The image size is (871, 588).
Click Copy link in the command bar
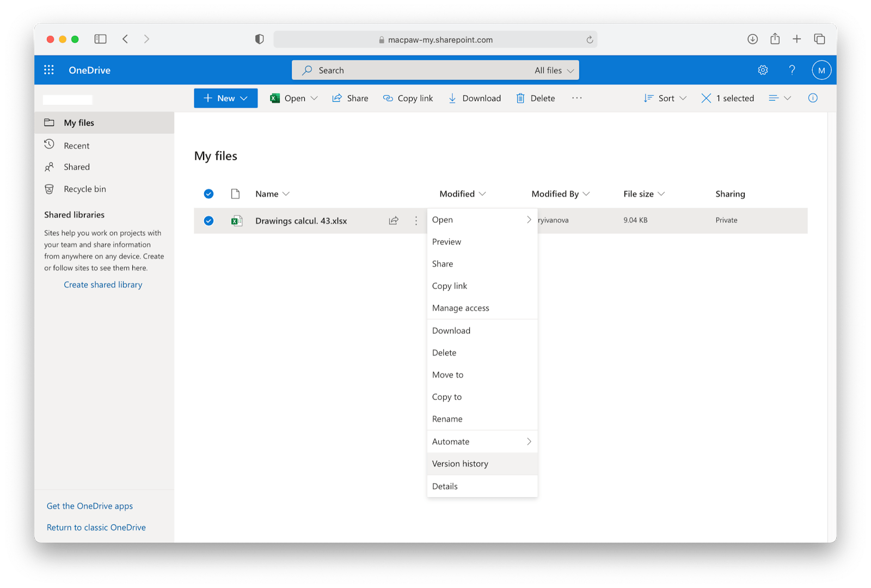(x=408, y=98)
